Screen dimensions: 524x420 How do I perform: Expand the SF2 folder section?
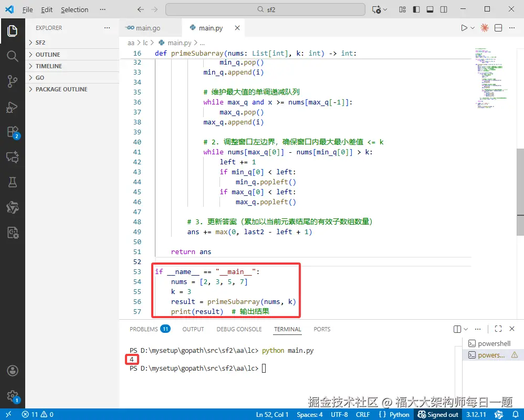click(x=72, y=43)
